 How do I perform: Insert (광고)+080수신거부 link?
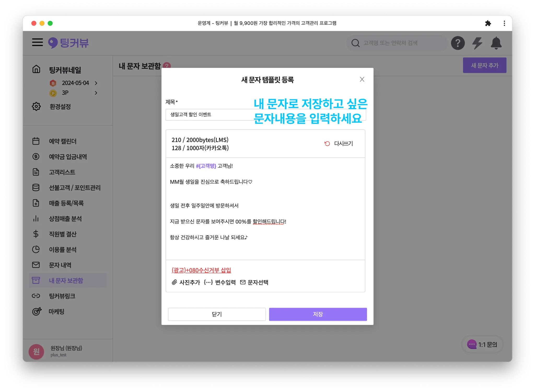(201, 270)
